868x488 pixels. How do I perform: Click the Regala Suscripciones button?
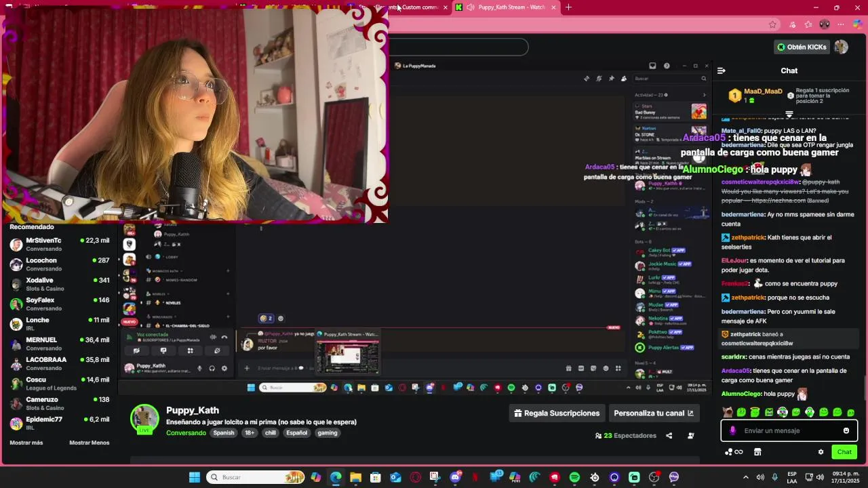click(557, 413)
